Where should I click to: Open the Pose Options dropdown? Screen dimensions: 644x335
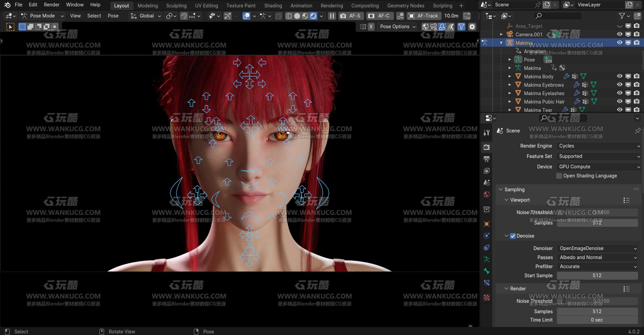point(398,27)
